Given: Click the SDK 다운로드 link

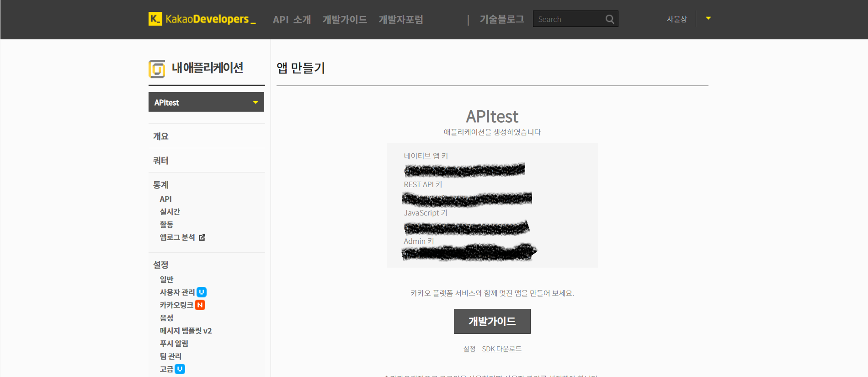Looking at the screenshot, I should [x=501, y=349].
